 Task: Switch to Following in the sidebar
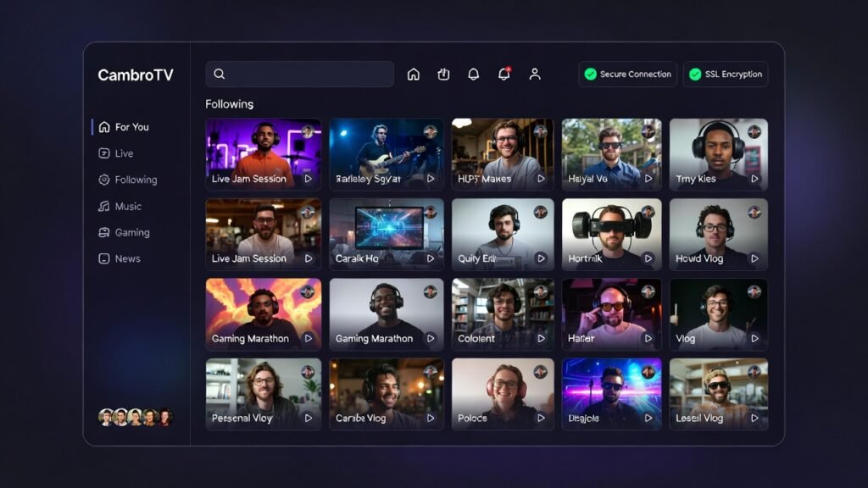click(x=136, y=180)
